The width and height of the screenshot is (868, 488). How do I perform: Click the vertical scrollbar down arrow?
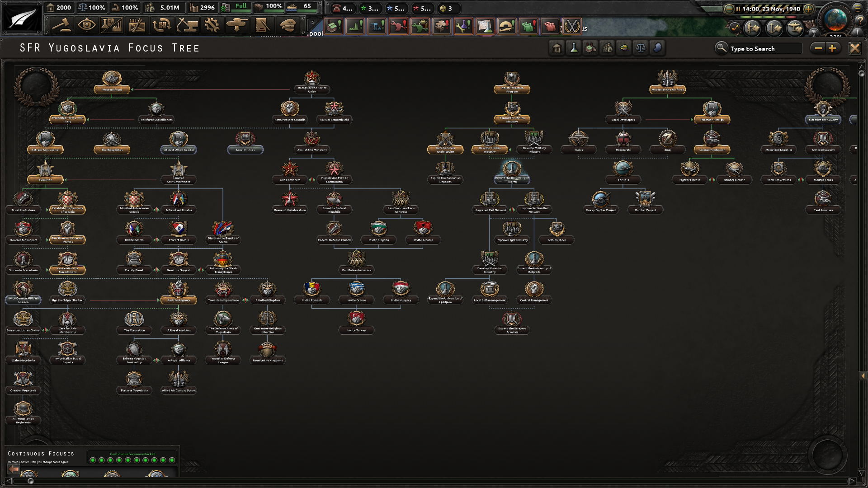click(x=861, y=473)
